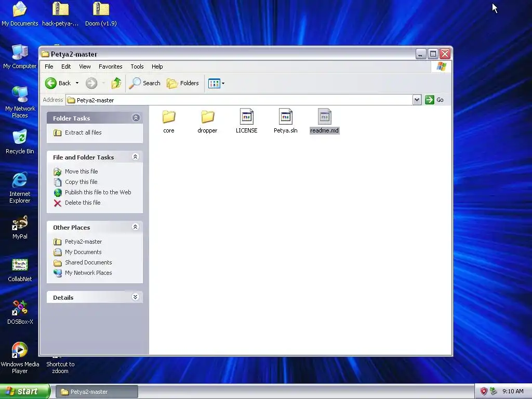Expand the Details panel
Screen dimensions: 532x399
pos(136,297)
